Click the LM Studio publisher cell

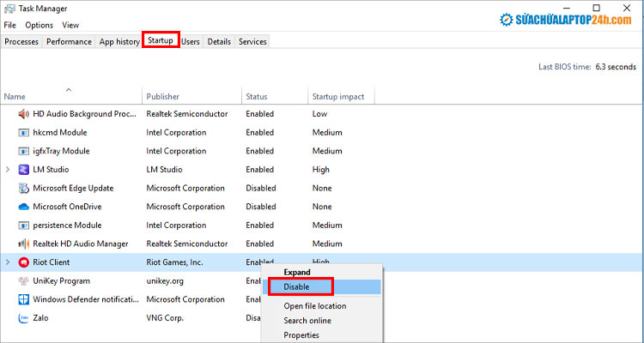[164, 170]
